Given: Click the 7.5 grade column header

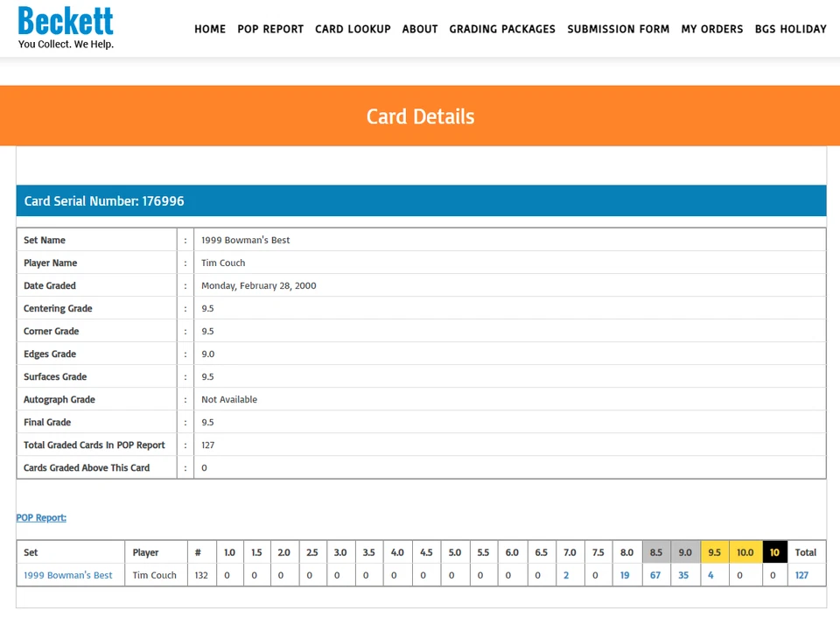Looking at the screenshot, I should [x=598, y=552].
